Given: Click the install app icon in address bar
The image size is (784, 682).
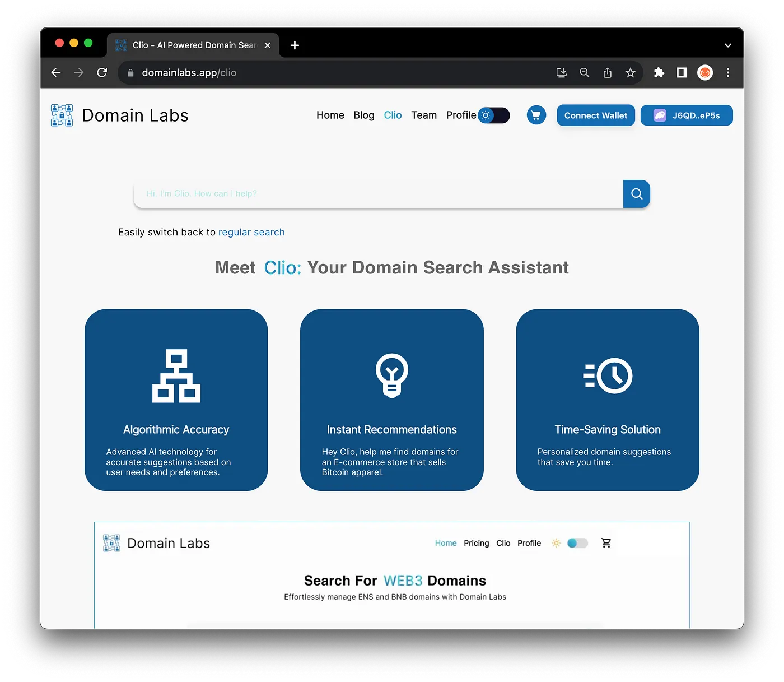Looking at the screenshot, I should click(x=561, y=72).
